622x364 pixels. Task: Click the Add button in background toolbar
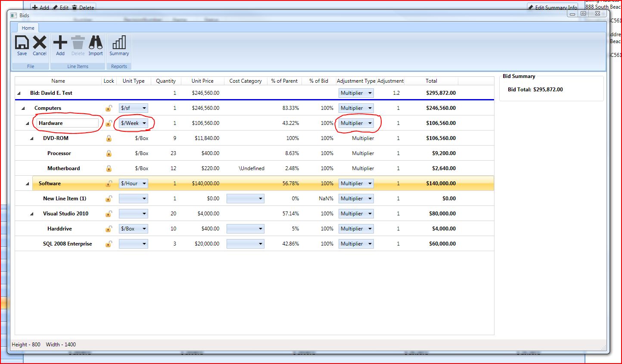pos(40,7)
